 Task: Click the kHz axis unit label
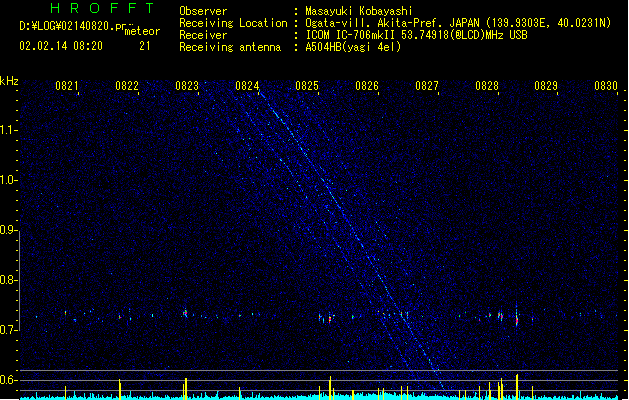point(9,81)
